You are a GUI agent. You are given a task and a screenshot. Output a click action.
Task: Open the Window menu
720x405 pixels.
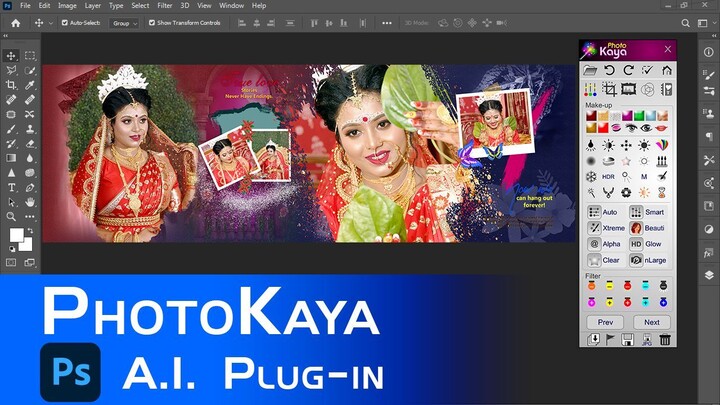click(231, 6)
